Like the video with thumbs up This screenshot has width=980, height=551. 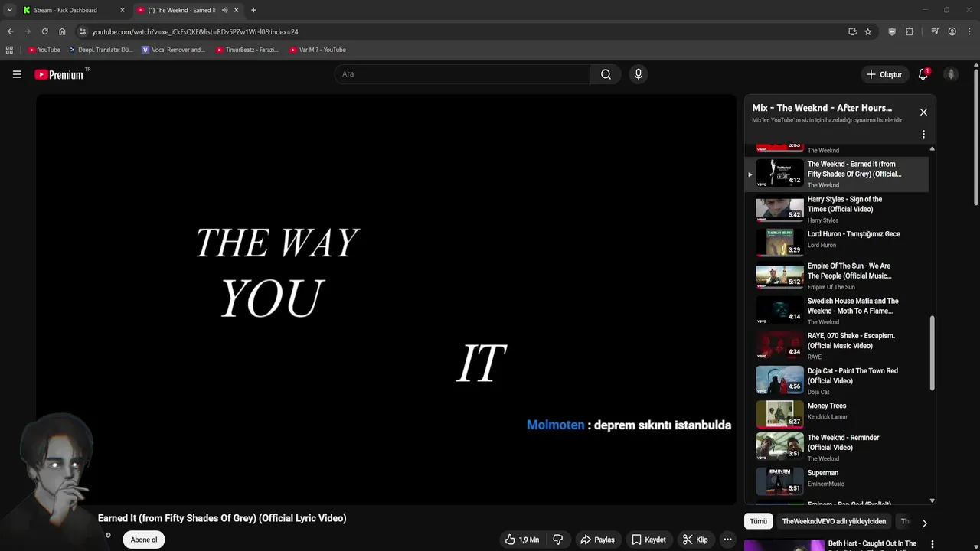pyautogui.click(x=521, y=540)
